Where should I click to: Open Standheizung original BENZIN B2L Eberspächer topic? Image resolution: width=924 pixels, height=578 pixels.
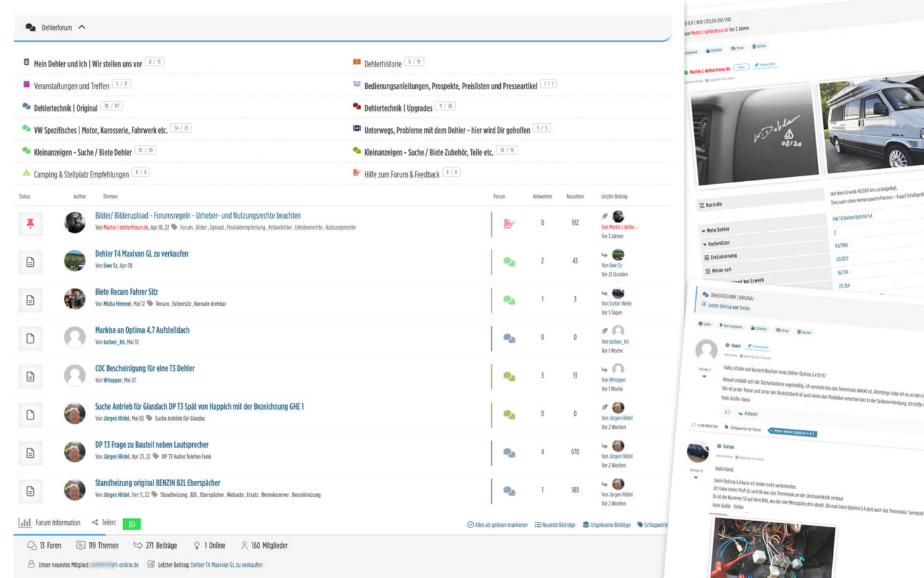point(158,483)
